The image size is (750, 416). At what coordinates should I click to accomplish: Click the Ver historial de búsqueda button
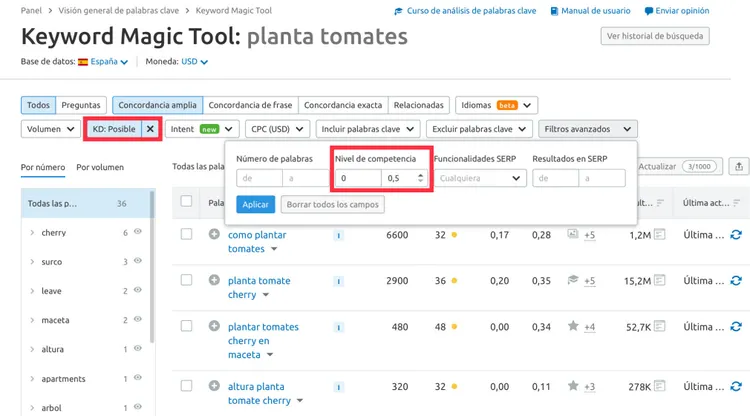pyautogui.click(x=655, y=36)
